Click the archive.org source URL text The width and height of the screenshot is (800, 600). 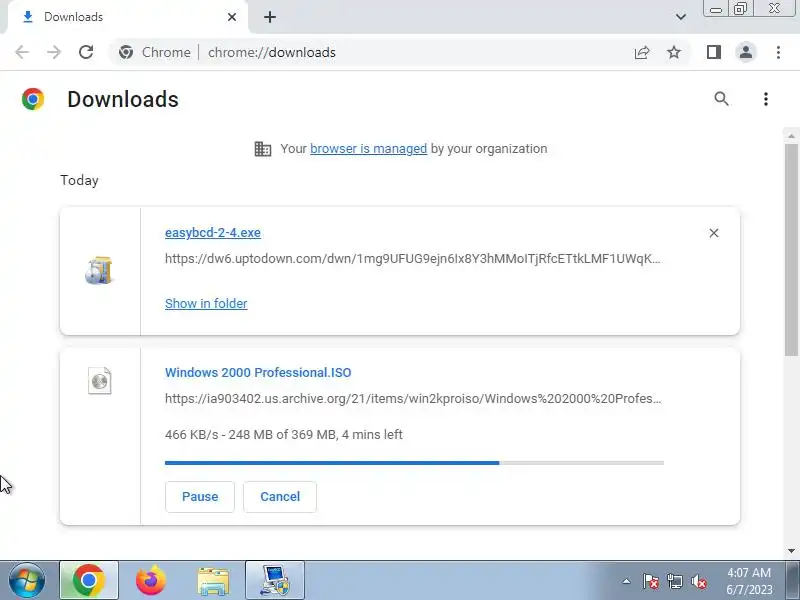(x=413, y=398)
